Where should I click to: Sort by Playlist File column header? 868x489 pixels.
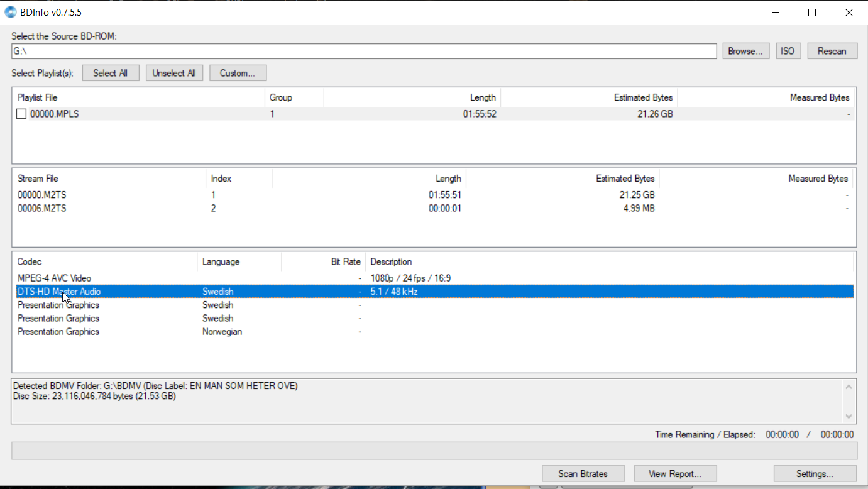click(x=139, y=97)
